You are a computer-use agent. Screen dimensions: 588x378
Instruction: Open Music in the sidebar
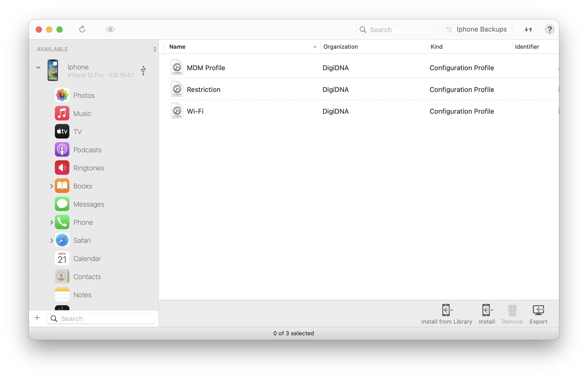coord(62,113)
